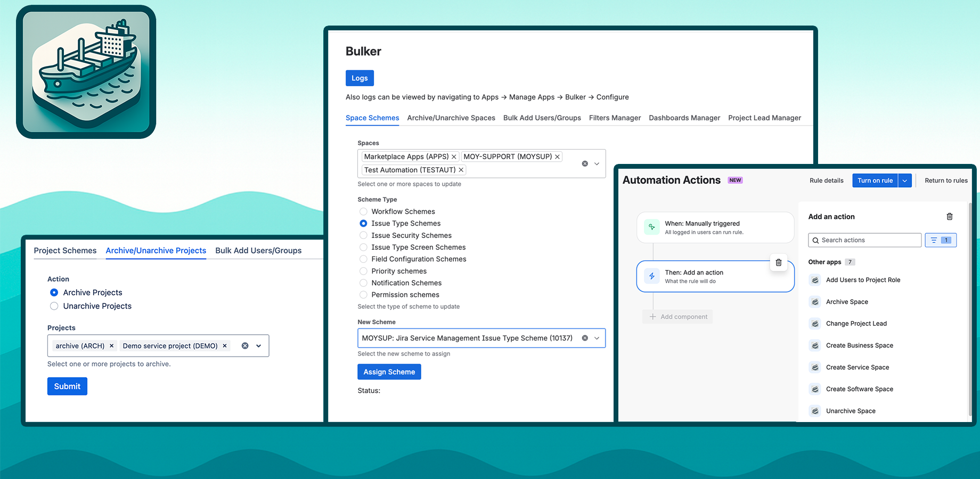This screenshot has height=479, width=980.
Task: Select the Archive Space automation action icon
Action: coord(814,302)
